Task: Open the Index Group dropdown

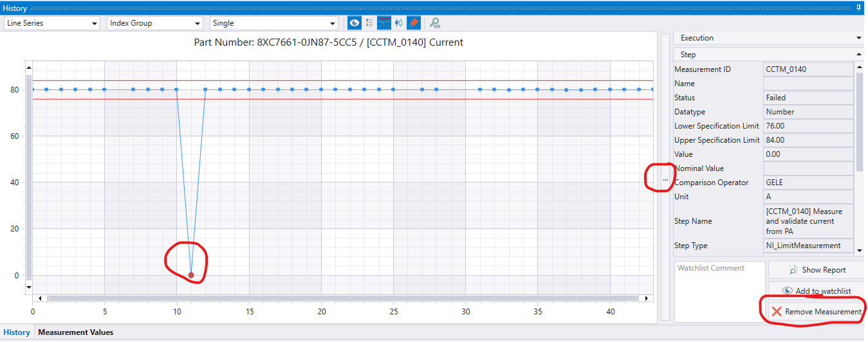Action: (155, 23)
